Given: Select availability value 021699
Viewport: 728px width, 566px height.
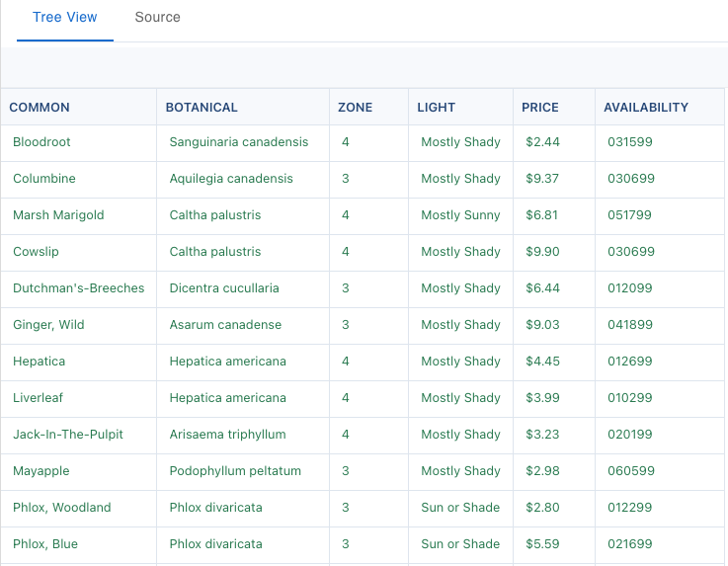Looking at the screenshot, I should pos(660,544).
